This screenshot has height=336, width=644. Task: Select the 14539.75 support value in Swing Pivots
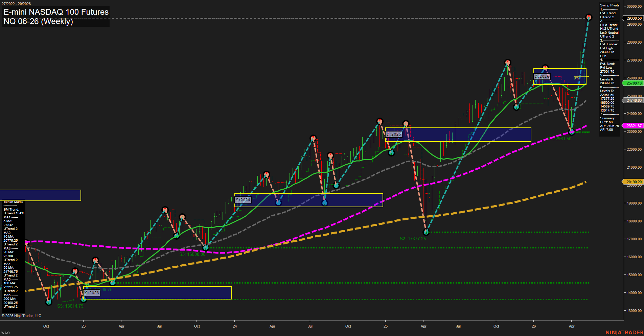(x=607, y=106)
